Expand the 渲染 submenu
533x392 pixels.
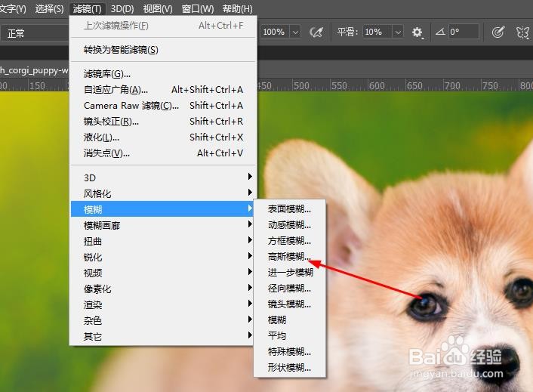point(163,304)
